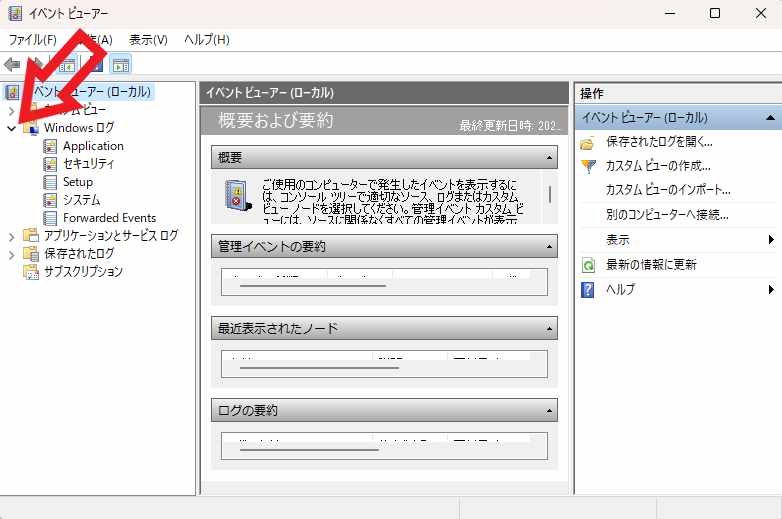Click the Setup log icon
The width and height of the screenshot is (782, 519).
point(50,182)
